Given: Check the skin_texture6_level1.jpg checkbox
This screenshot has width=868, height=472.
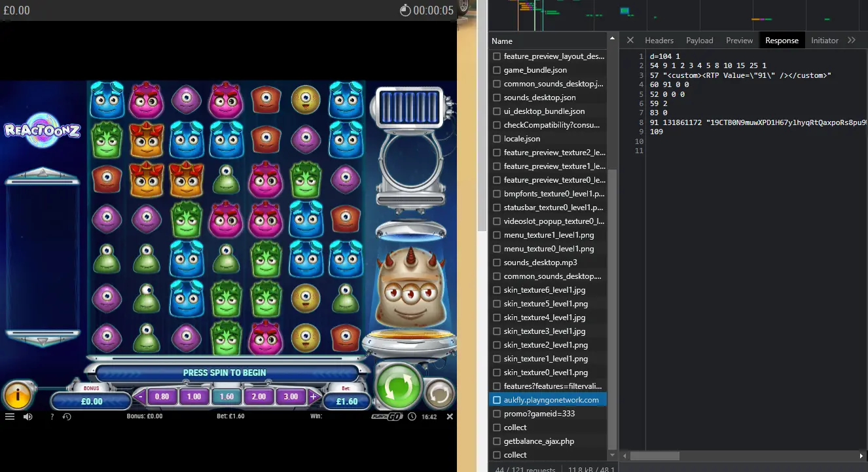Looking at the screenshot, I should pos(497,290).
